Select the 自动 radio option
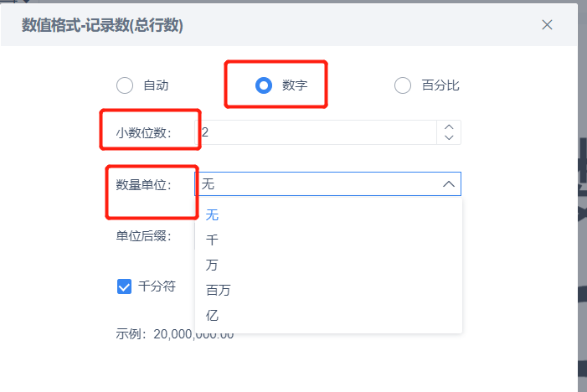The width and height of the screenshot is (587, 392). [x=125, y=85]
